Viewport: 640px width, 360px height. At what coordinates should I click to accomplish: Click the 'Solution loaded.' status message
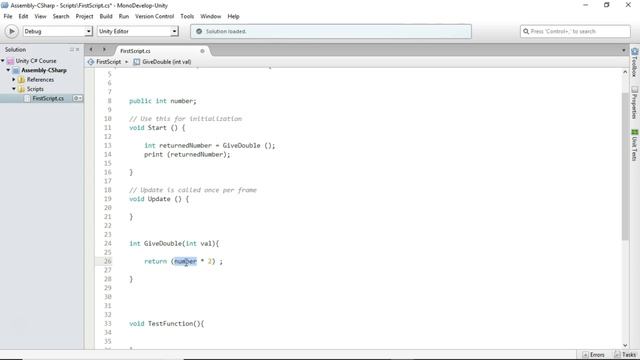[x=226, y=31]
